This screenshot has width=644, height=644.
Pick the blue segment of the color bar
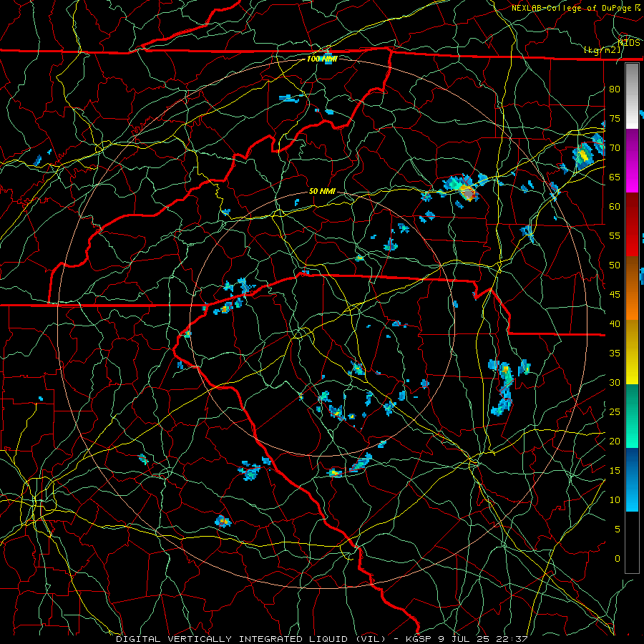coord(632,479)
